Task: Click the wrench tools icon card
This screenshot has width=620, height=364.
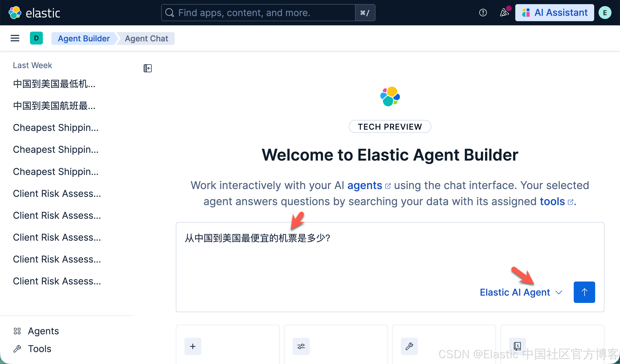Action: [409, 346]
